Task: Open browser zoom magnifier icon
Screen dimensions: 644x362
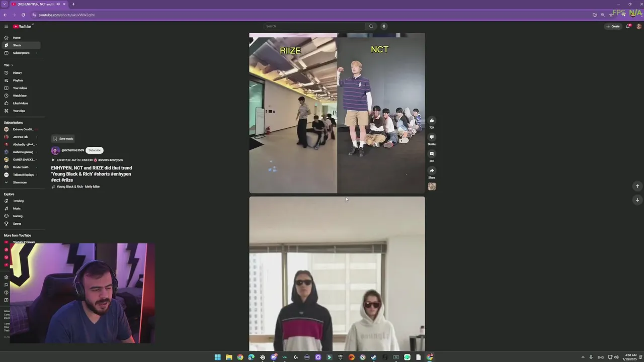Action: click(x=603, y=15)
